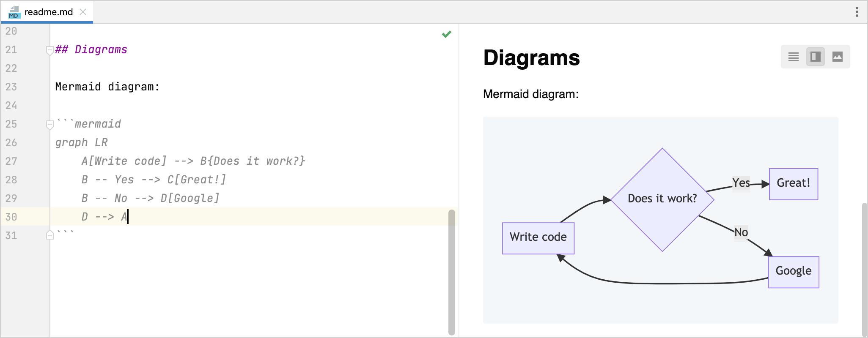Click the 'Google' node in diagram
868x338 pixels.
tap(794, 272)
